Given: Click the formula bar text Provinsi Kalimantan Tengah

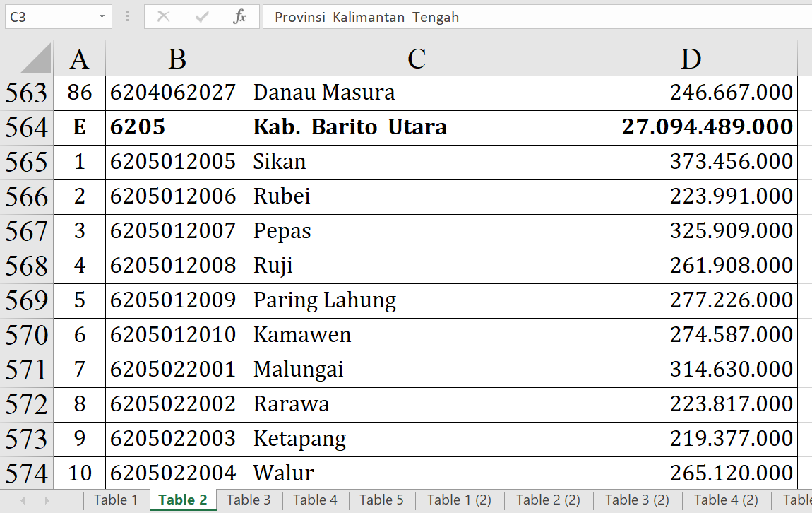Looking at the screenshot, I should click(366, 17).
